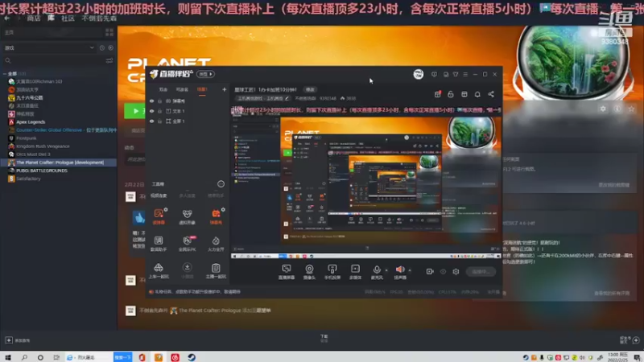Open 主播一起玩 tool in toolbox

click(216, 271)
